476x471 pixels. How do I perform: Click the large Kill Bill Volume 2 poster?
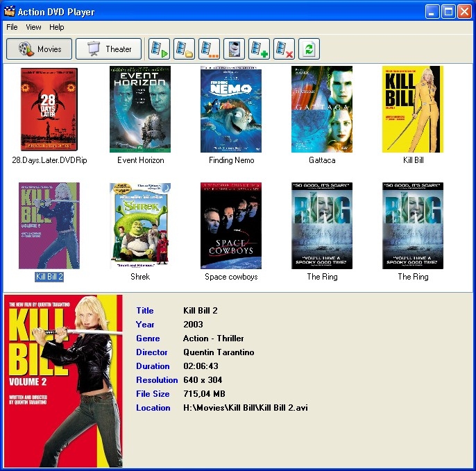tap(63, 381)
